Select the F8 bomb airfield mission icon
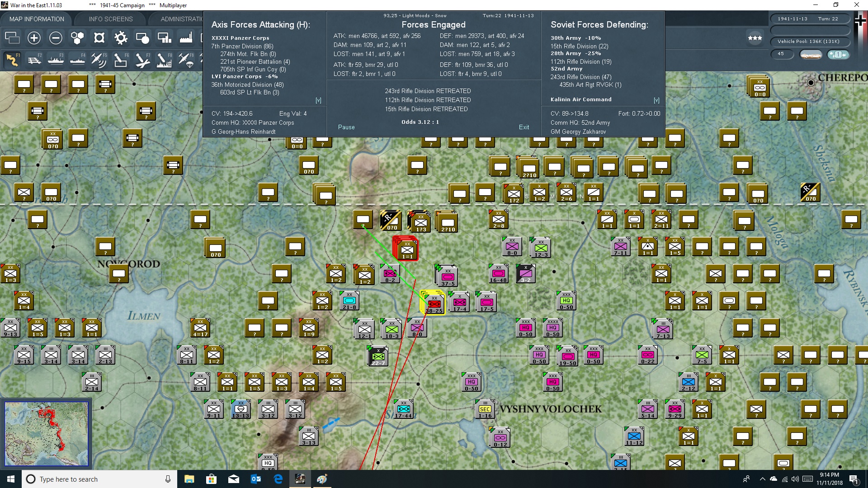 [x=164, y=60]
